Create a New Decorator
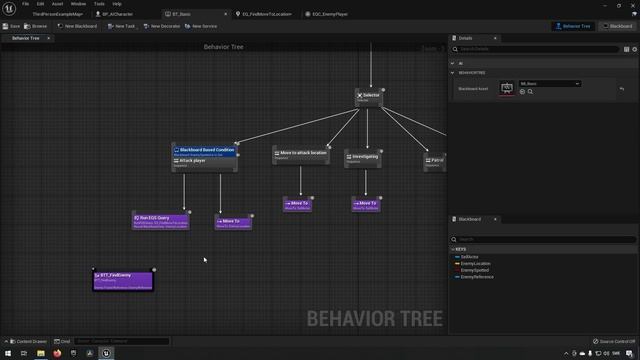The width and height of the screenshot is (640, 360). tap(162, 26)
